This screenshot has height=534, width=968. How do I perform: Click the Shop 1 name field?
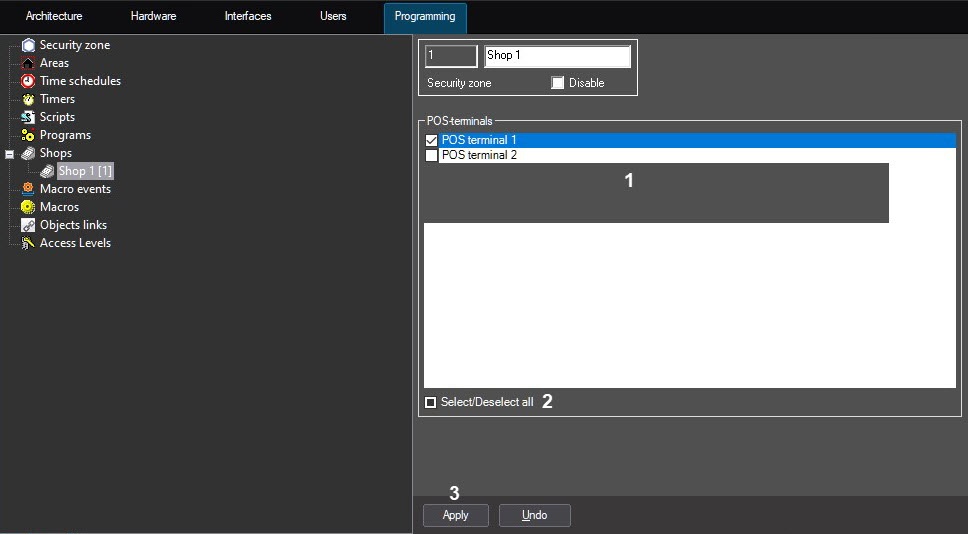[557, 56]
